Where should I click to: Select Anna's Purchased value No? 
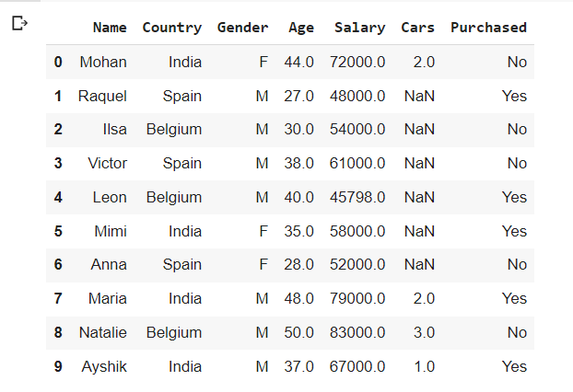(x=517, y=265)
